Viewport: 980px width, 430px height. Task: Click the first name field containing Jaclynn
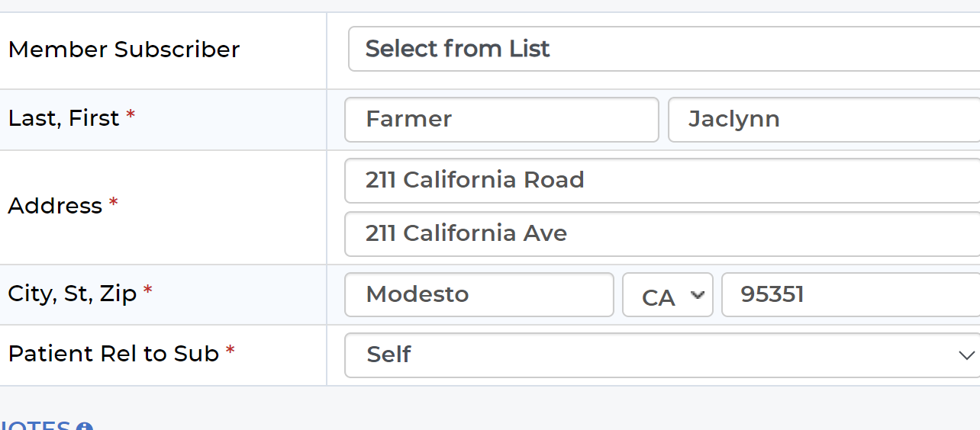click(824, 119)
